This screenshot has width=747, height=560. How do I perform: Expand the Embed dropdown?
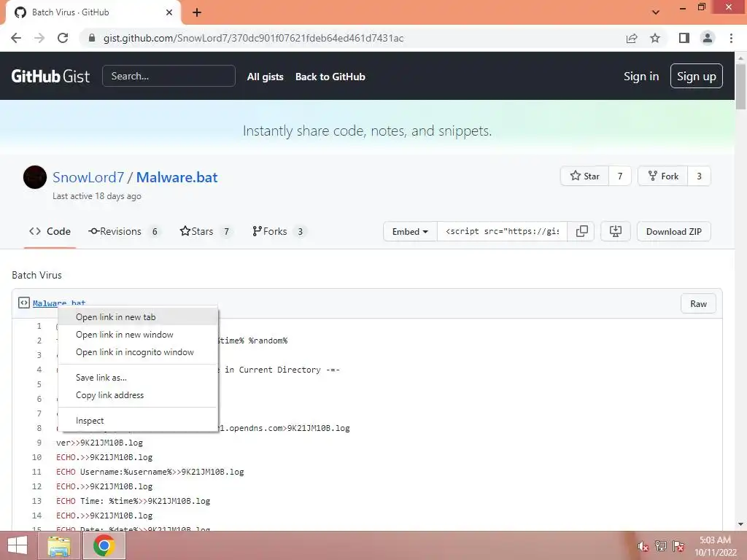click(410, 231)
